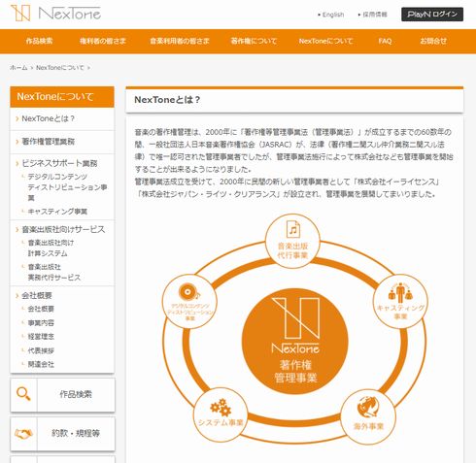The height and width of the screenshot is (463, 476).
Task: Select the 会社概要 sidebar section heading
Action: point(37,295)
